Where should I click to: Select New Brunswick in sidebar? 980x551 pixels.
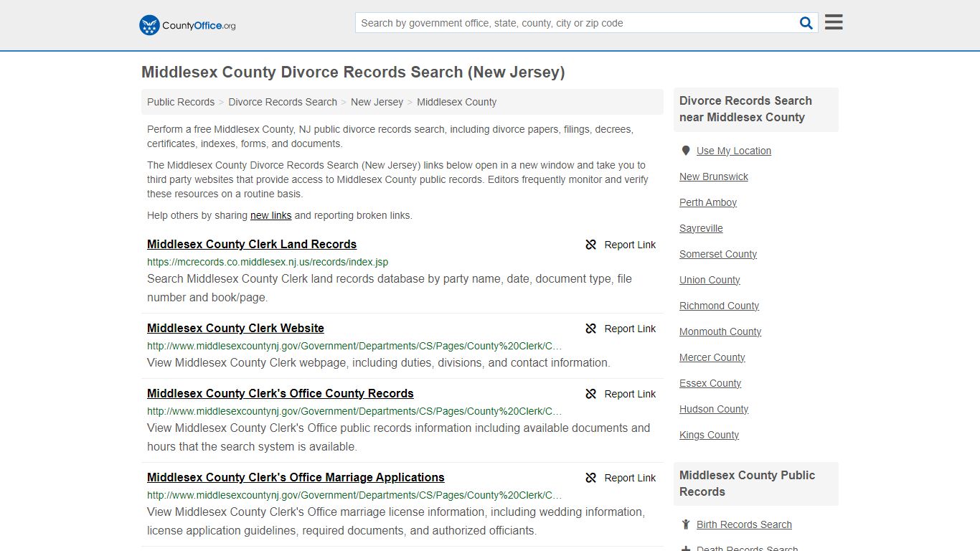click(714, 176)
